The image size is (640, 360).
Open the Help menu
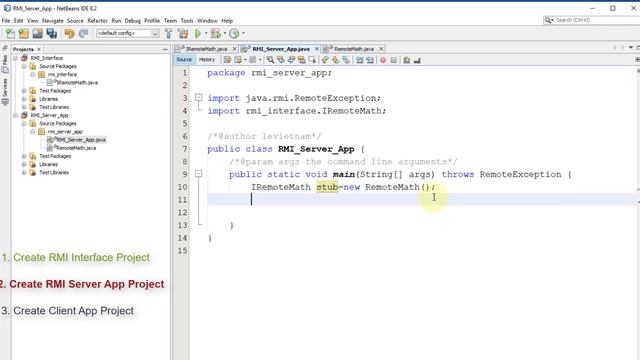[x=227, y=20]
